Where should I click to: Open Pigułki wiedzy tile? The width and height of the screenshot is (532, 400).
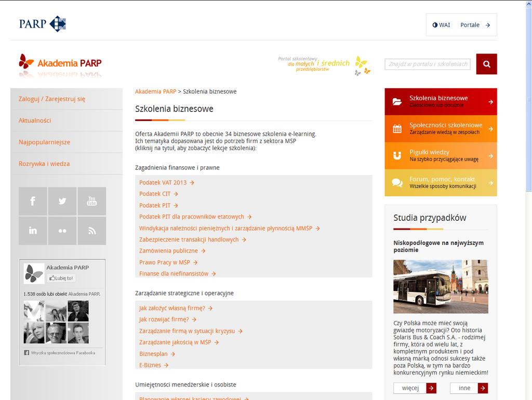click(x=441, y=156)
